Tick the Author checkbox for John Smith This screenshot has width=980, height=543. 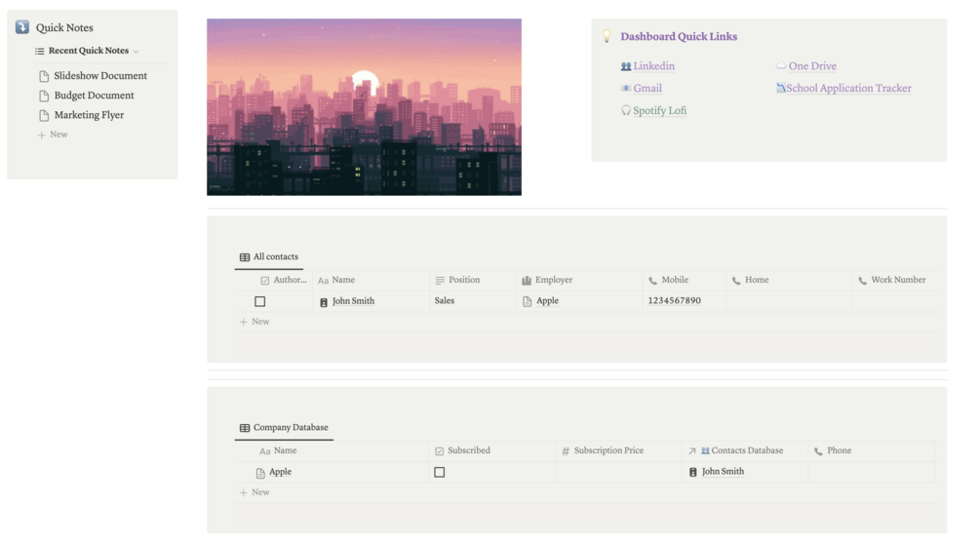pyautogui.click(x=260, y=302)
